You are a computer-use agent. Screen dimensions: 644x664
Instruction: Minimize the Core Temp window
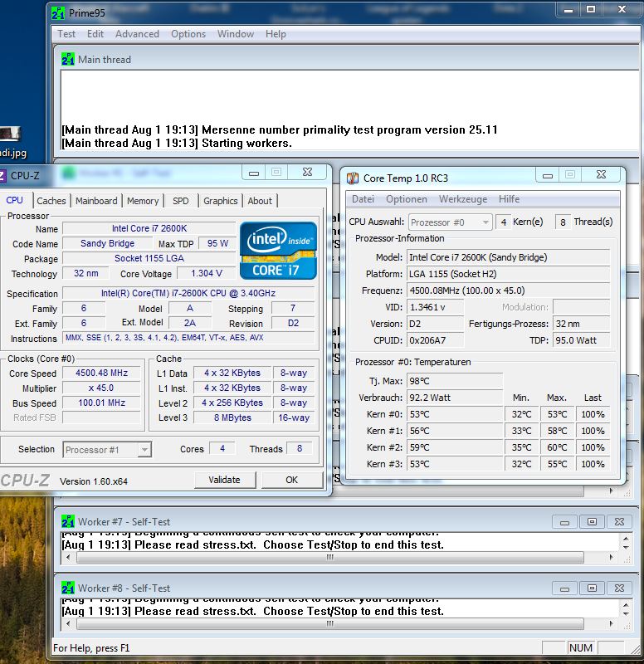click(x=548, y=175)
